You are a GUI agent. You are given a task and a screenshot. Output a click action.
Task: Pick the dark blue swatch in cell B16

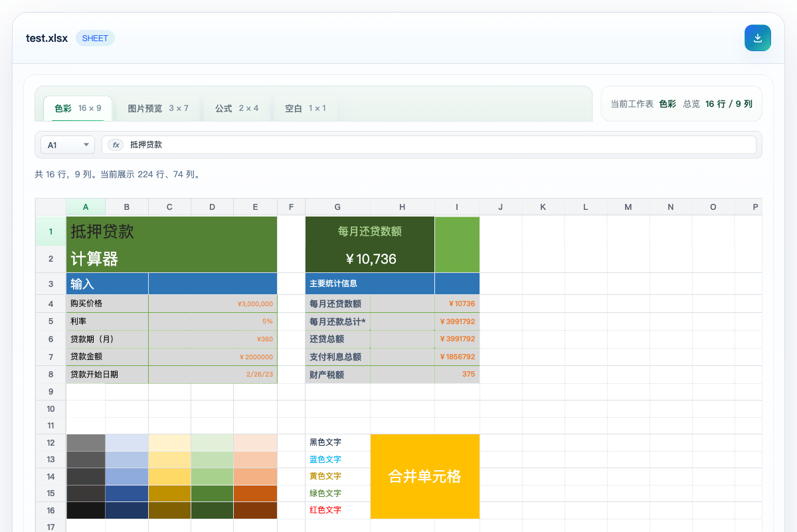coord(127,510)
